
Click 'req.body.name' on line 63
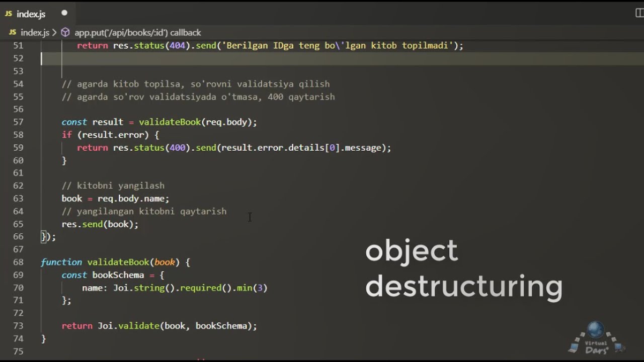[131, 199]
